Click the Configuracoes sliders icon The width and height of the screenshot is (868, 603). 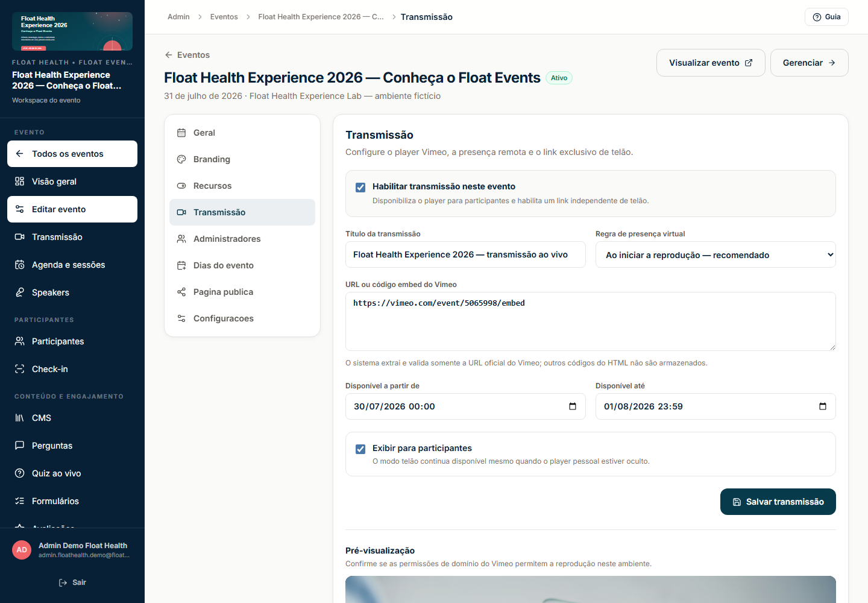(181, 318)
